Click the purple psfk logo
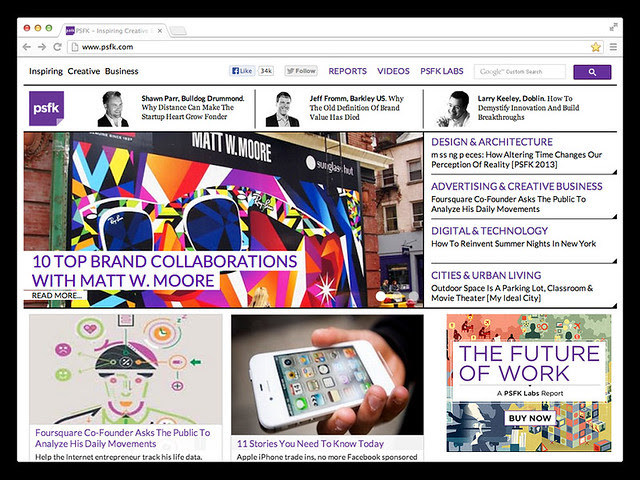The height and width of the screenshot is (480, 640). [x=47, y=108]
